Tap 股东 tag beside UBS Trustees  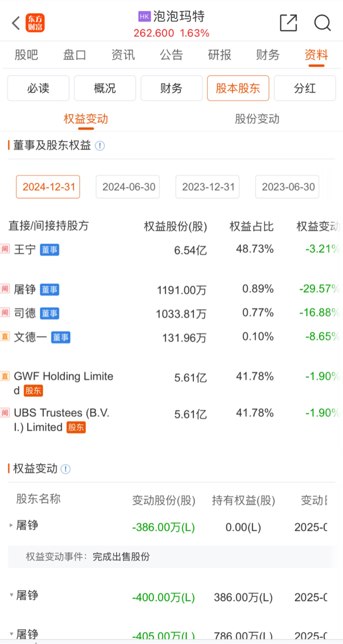(x=76, y=428)
